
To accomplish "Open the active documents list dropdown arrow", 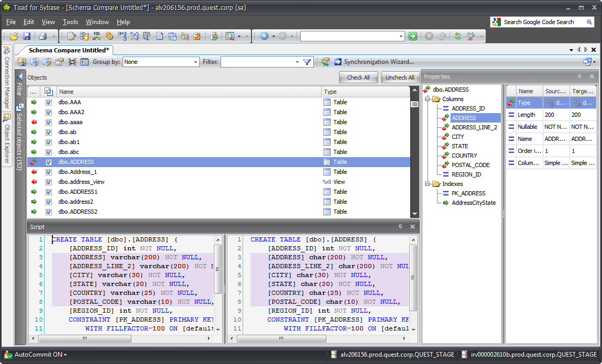I will coord(571,50).
